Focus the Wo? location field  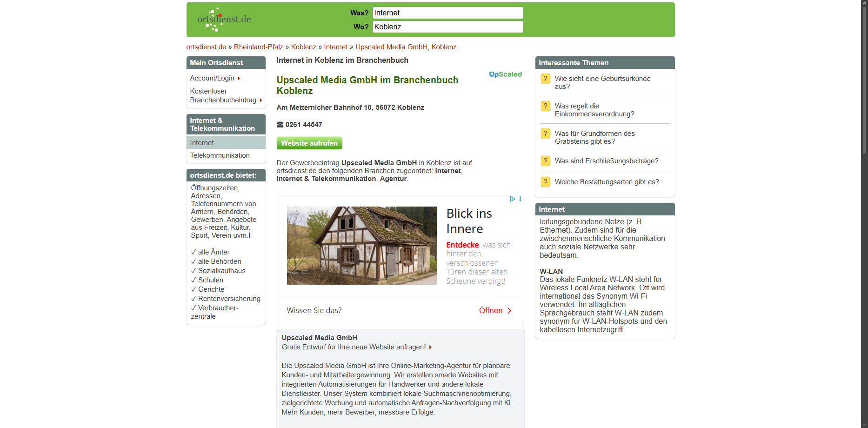pos(448,27)
